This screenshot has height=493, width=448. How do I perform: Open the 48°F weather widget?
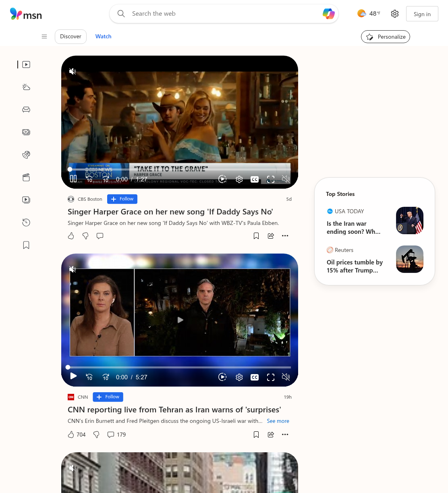point(369,14)
